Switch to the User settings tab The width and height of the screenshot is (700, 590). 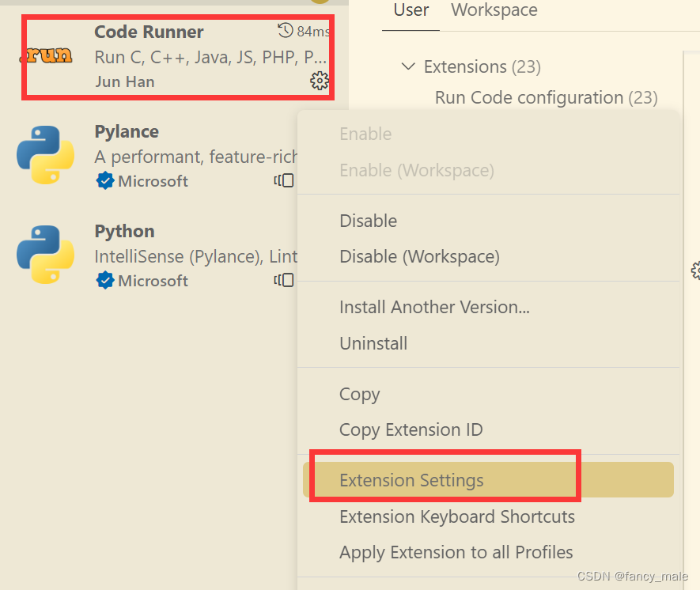coord(411,10)
